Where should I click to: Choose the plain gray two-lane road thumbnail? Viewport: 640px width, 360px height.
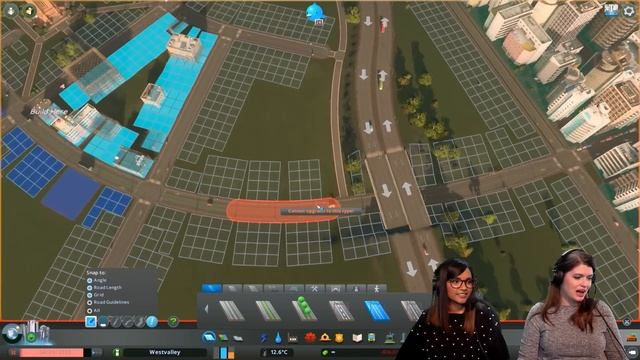[x=231, y=310]
